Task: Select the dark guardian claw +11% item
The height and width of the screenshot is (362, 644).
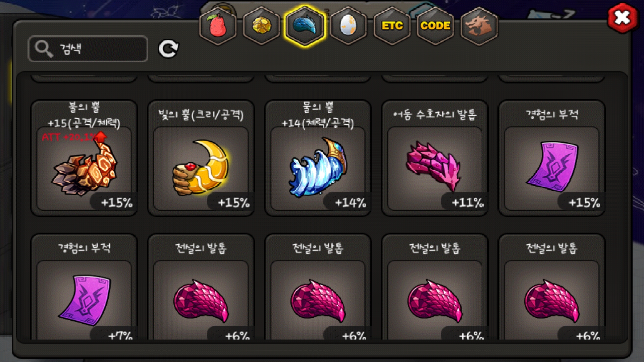Action: pos(435,158)
